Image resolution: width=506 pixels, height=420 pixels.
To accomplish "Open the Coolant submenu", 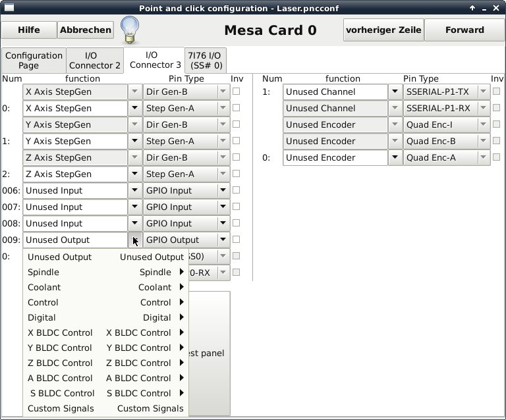I will click(105, 287).
